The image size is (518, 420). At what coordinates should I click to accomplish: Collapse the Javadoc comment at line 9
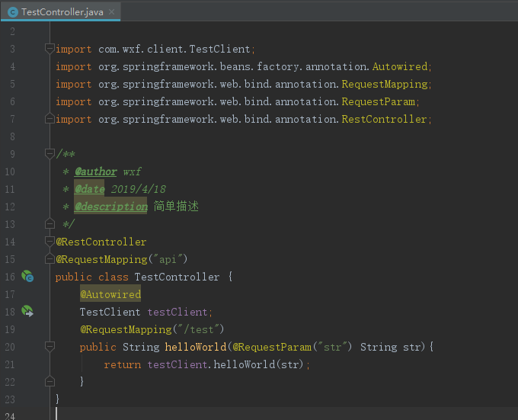tap(50, 154)
